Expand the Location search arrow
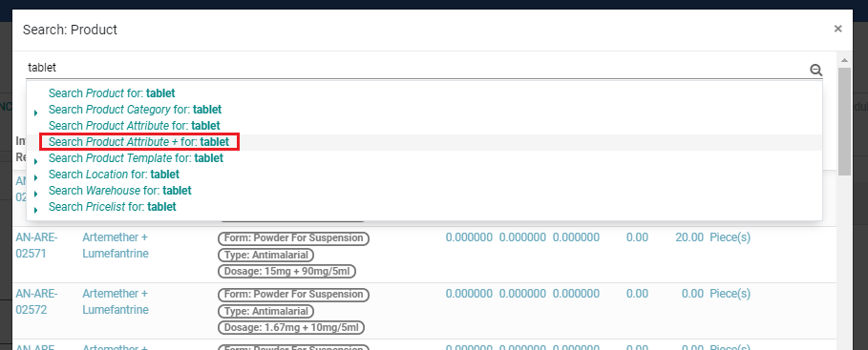 point(36,177)
